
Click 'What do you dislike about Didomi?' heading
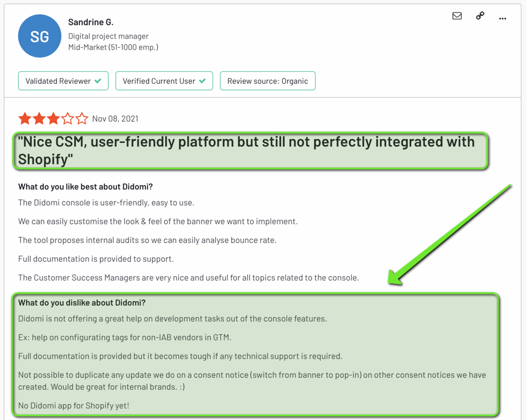coord(81,303)
